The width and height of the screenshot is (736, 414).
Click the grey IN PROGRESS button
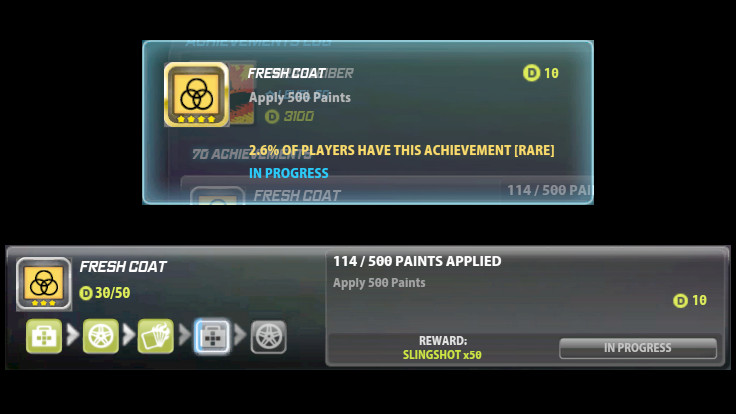pos(637,348)
